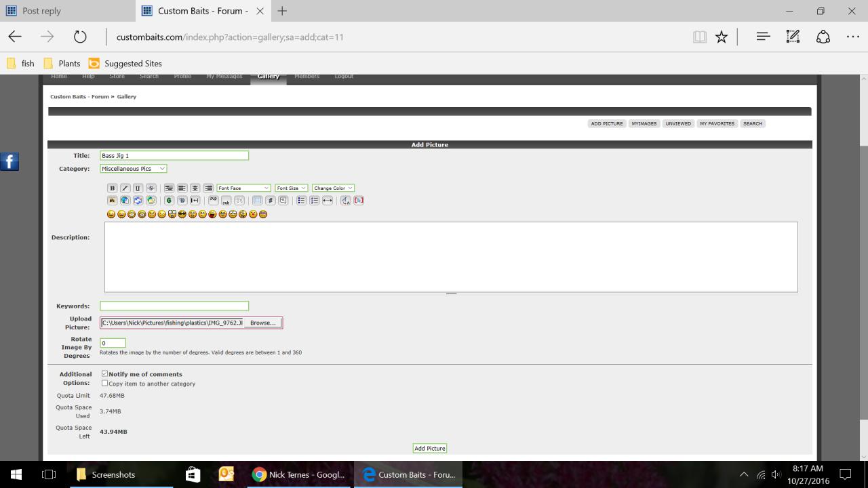Submit with the Add Picture button at bottom
The image size is (868, 488).
click(x=430, y=449)
